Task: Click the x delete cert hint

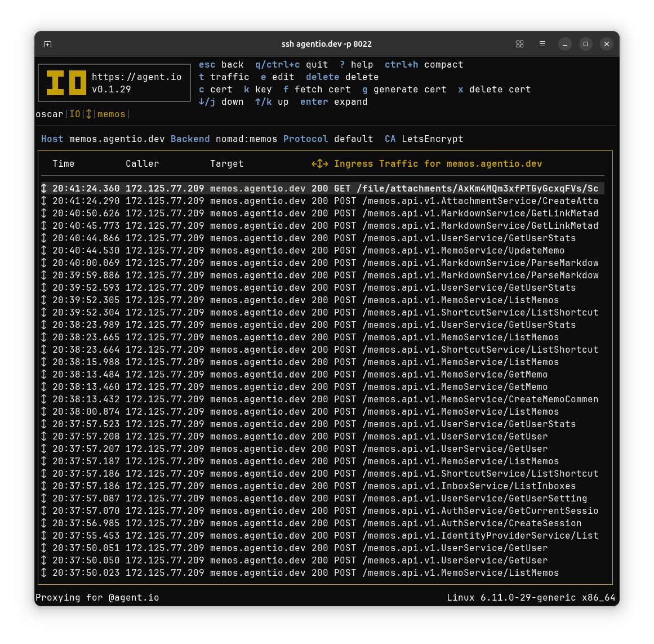Action: tap(494, 89)
